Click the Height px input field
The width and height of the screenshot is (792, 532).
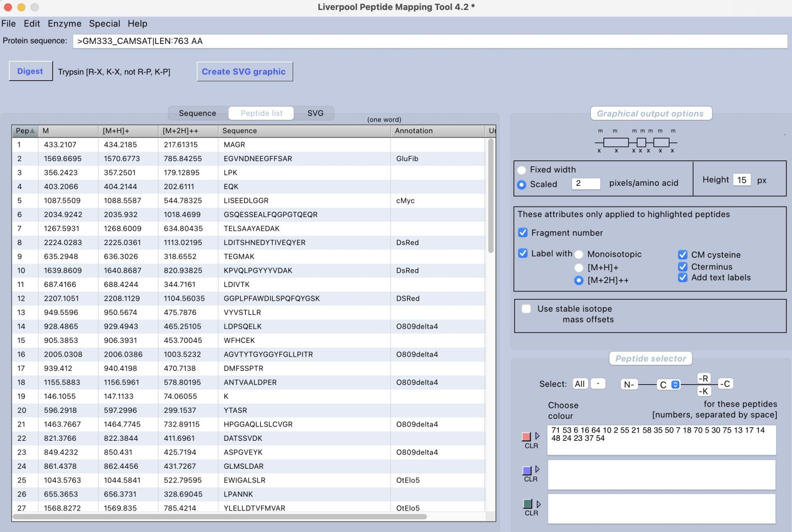742,180
